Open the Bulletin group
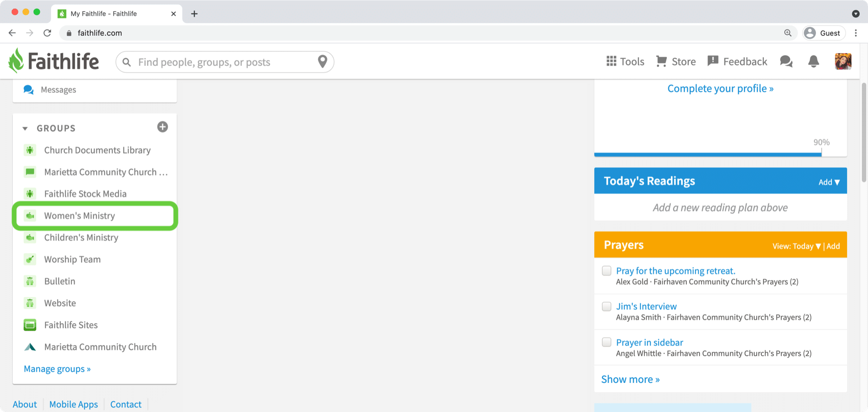 point(60,281)
